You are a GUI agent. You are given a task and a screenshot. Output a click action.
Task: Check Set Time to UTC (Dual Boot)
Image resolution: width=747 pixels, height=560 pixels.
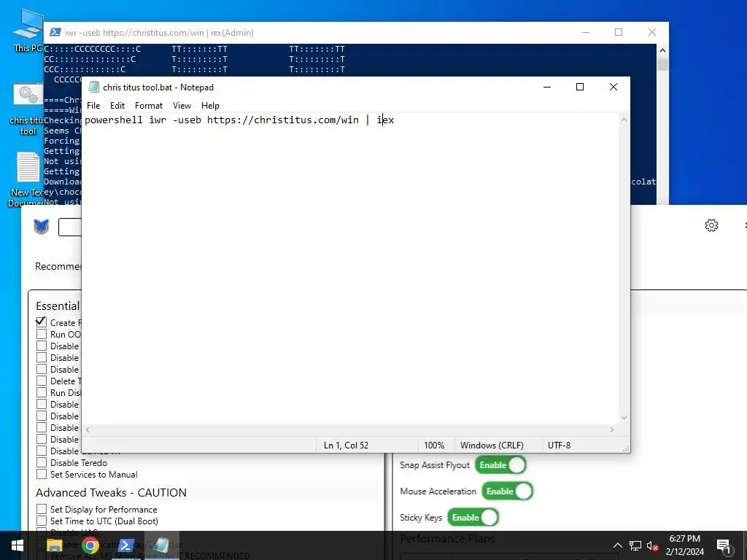point(42,521)
